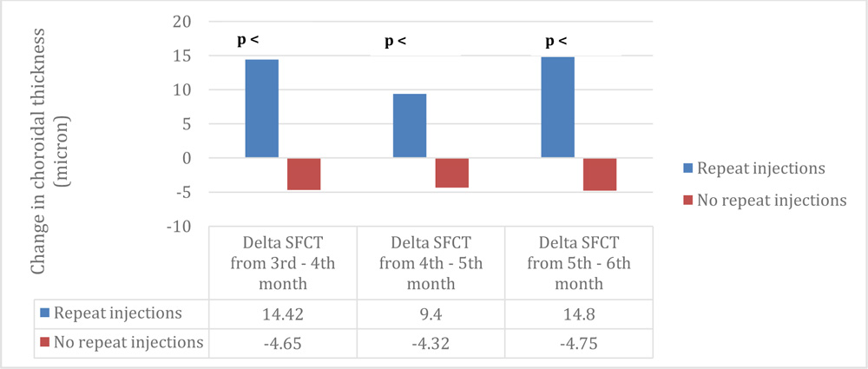The width and height of the screenshot is (868, 369).
Task: Select the 14.8 table cell
Action: (x=578, y=314)
